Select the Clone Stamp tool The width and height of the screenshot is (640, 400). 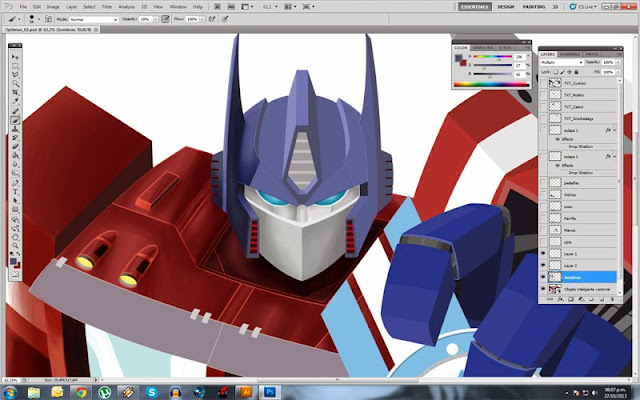pos(15,129)
